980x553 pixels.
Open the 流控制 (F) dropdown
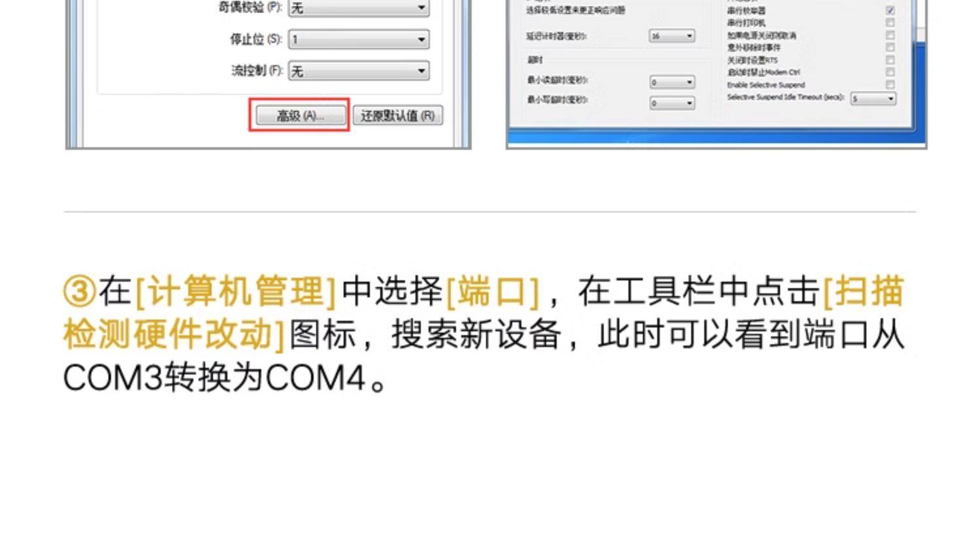(359, 71)
